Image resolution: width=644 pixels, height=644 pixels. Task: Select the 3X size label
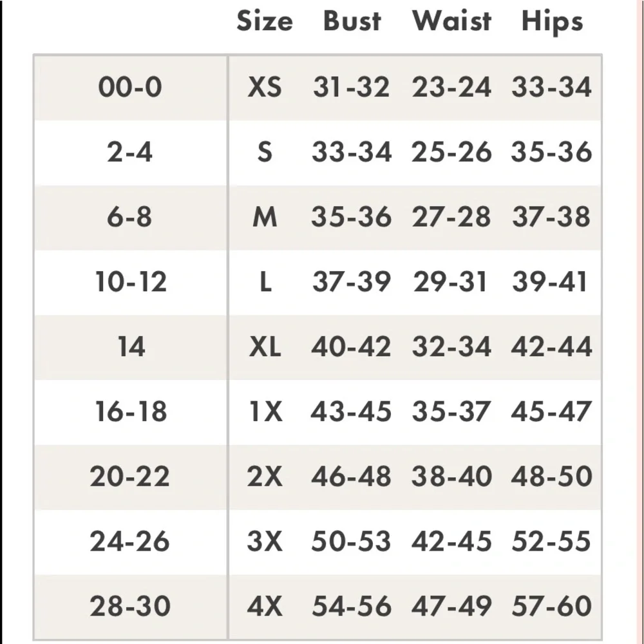[x=265, y=542]
